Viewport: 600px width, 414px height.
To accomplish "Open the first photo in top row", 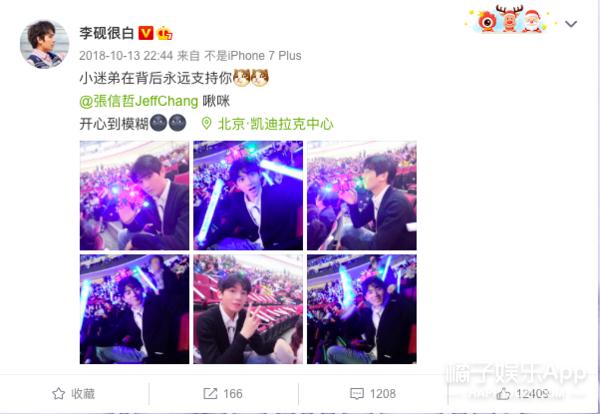I will 134,196.
